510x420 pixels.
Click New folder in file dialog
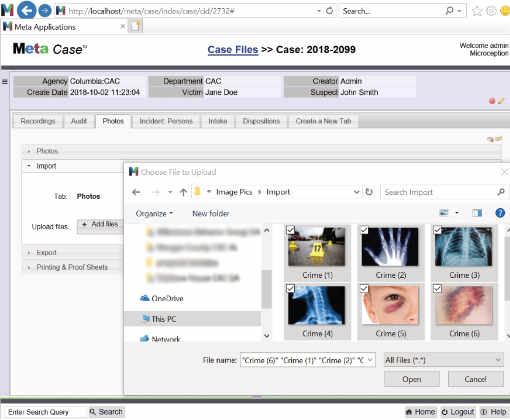coord(210,213)
